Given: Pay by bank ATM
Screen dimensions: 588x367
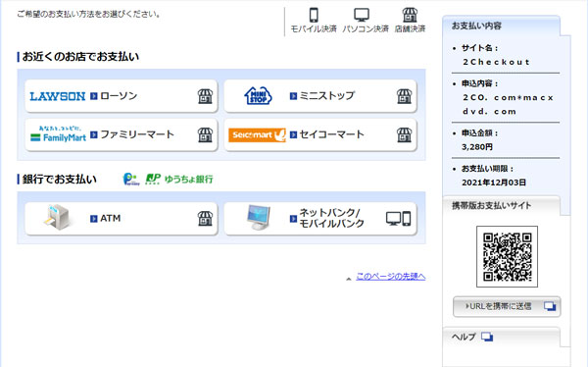Looking at the screenshot, I should point(122,219).
